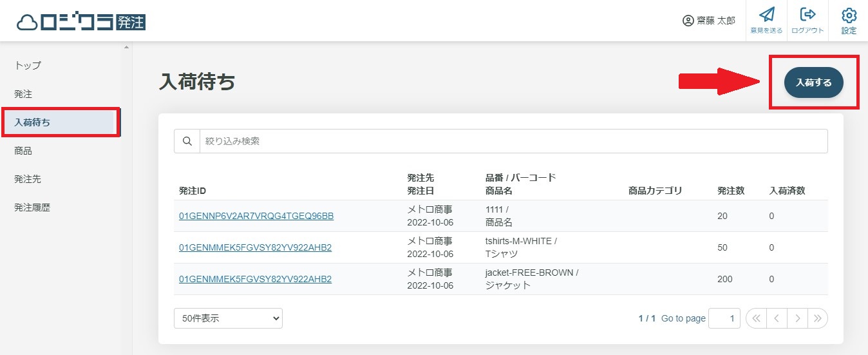The width and height of the screenshot is (868, 355).
Task: Go to the next page
Action: point(797,318)
